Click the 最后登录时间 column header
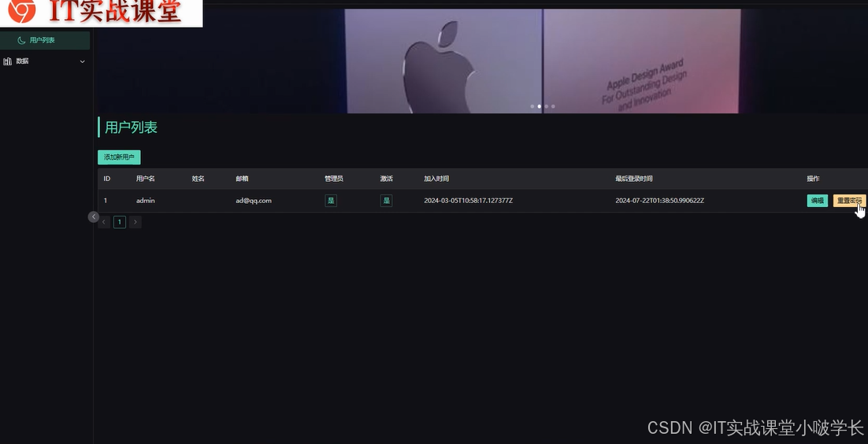Image resolution: width=868 pixels, height=444 pixels. tap(634, 179)
